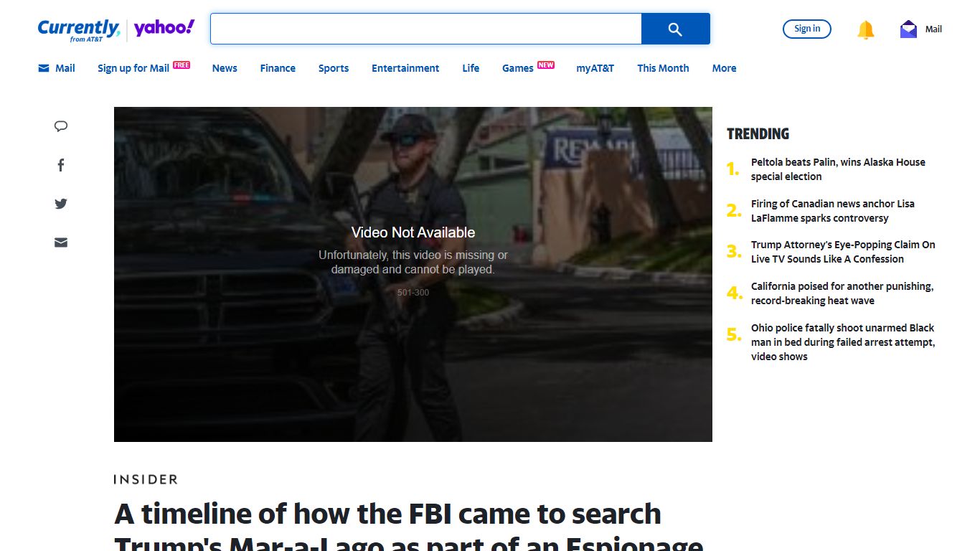
Task: Go to the Sports section
Action: 334,68
